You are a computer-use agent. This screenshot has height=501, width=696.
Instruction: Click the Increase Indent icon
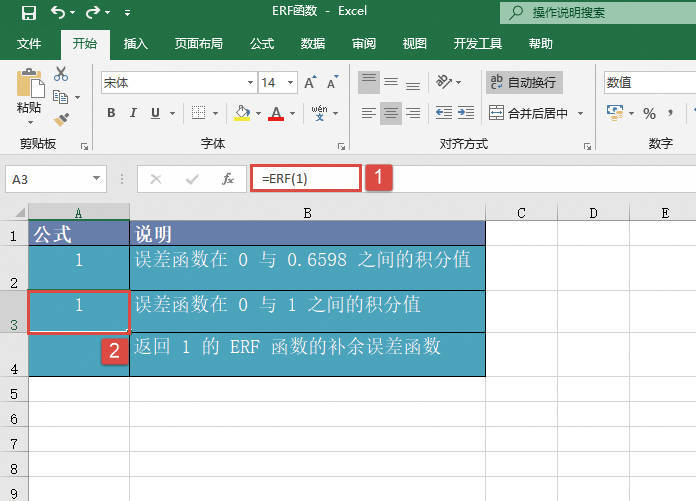[468, 113]
